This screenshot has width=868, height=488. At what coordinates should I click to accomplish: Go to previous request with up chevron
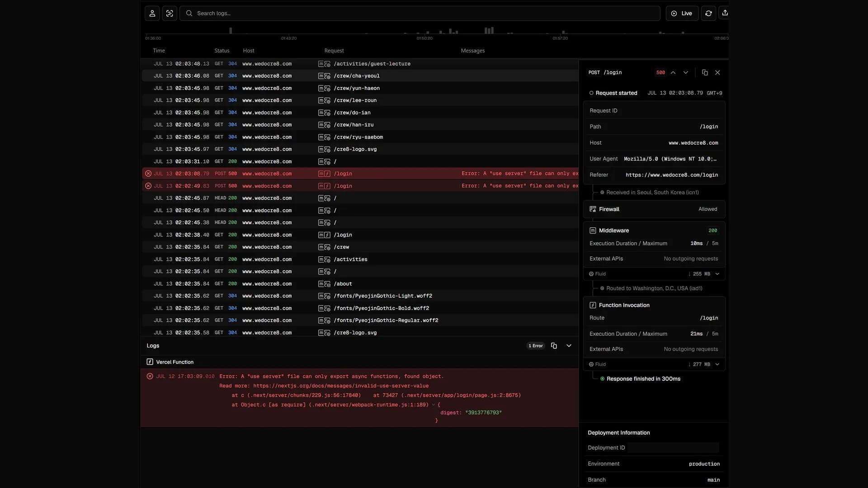click(673, 72)
